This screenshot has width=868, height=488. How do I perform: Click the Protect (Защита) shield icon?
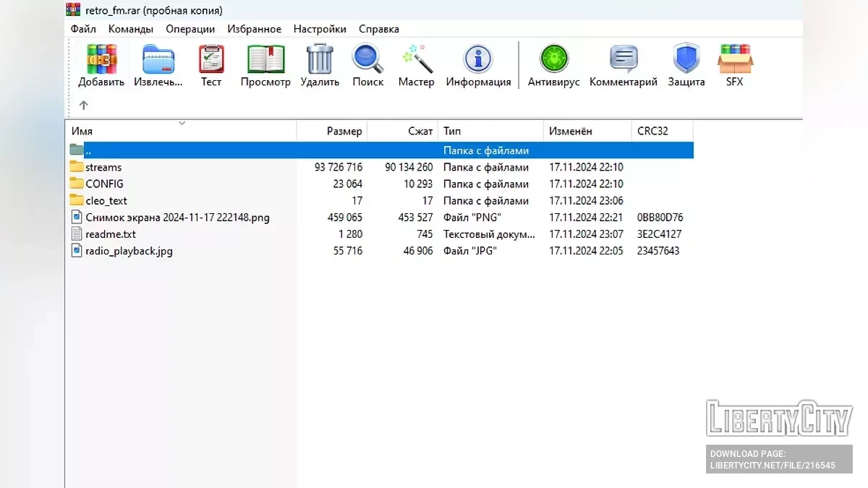(x=686, y=59)
